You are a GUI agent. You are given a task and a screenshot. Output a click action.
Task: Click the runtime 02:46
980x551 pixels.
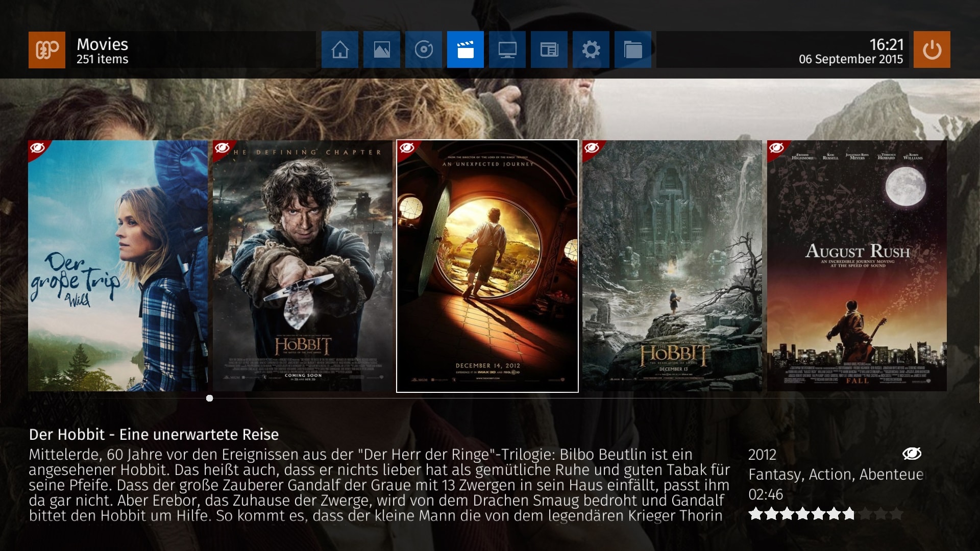[x=766, y=494]
